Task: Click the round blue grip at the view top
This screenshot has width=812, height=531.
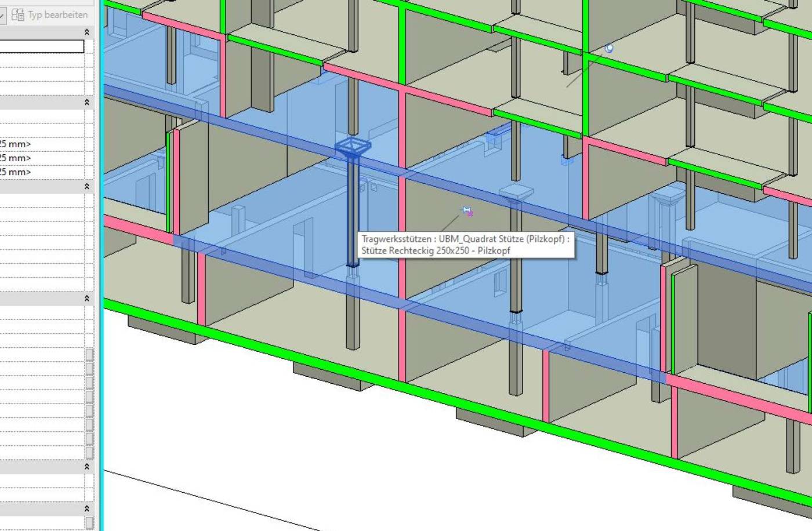Action: [608, 49]
